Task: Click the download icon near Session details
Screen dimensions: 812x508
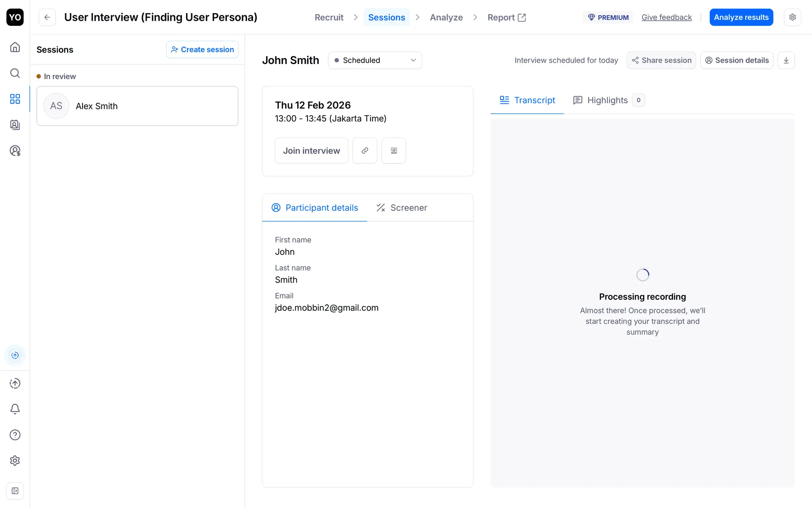Action: [786, 60]
